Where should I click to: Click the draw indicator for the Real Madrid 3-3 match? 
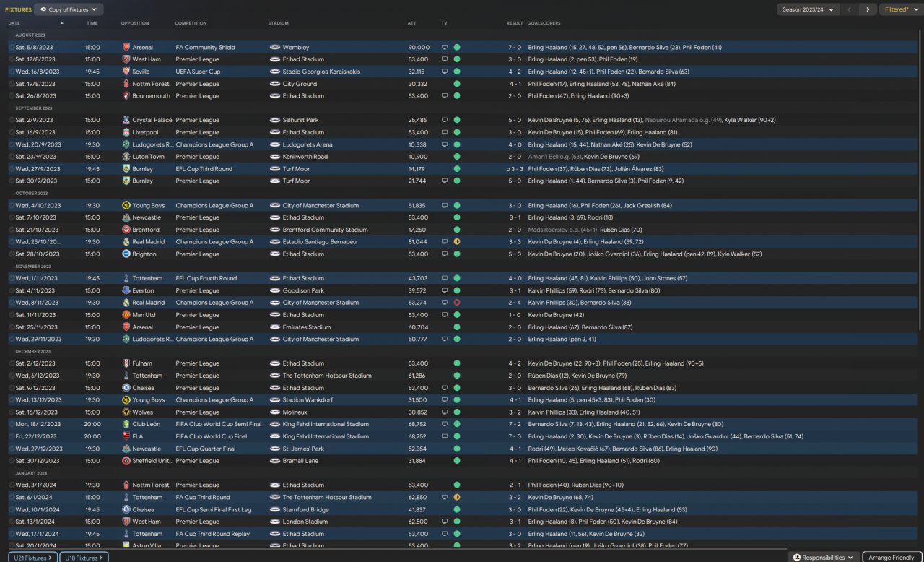pyautogui.click(x=457, y=242)
